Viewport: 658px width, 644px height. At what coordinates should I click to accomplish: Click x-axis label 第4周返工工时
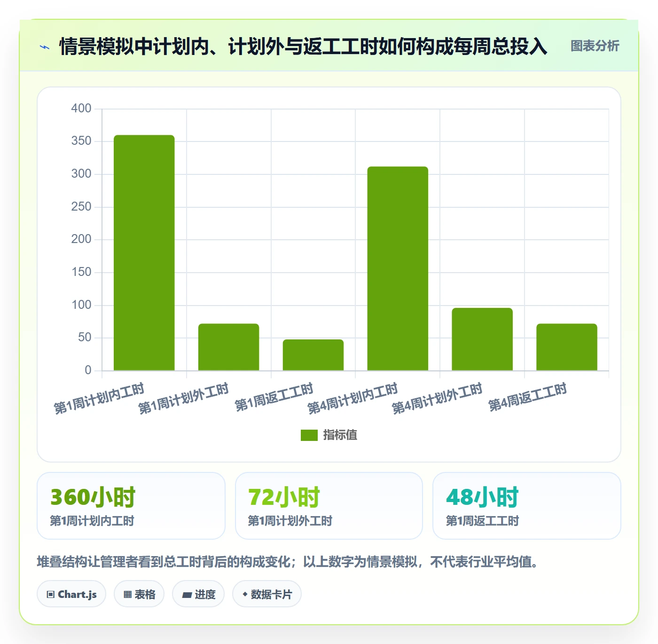coord(527,397)
